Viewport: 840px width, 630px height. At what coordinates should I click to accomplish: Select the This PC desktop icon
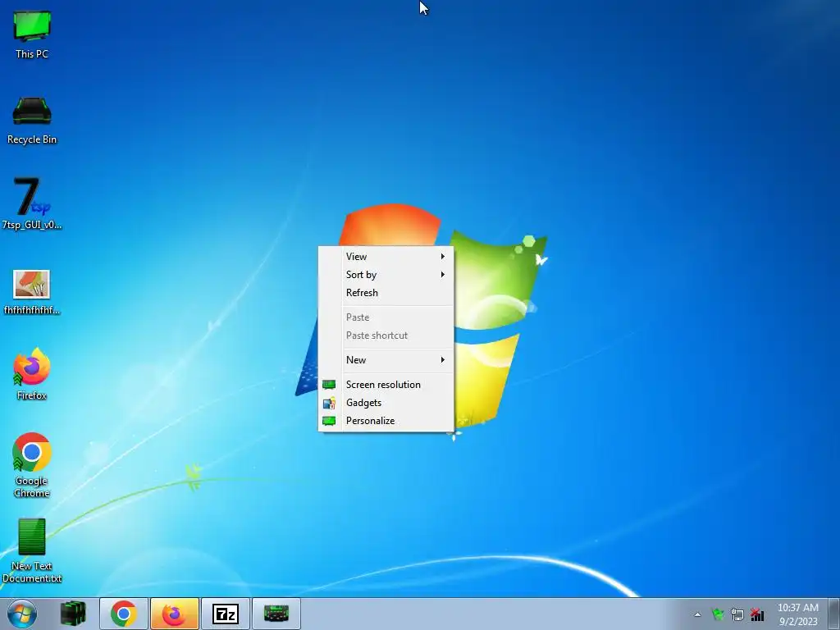tap(32, 34)
